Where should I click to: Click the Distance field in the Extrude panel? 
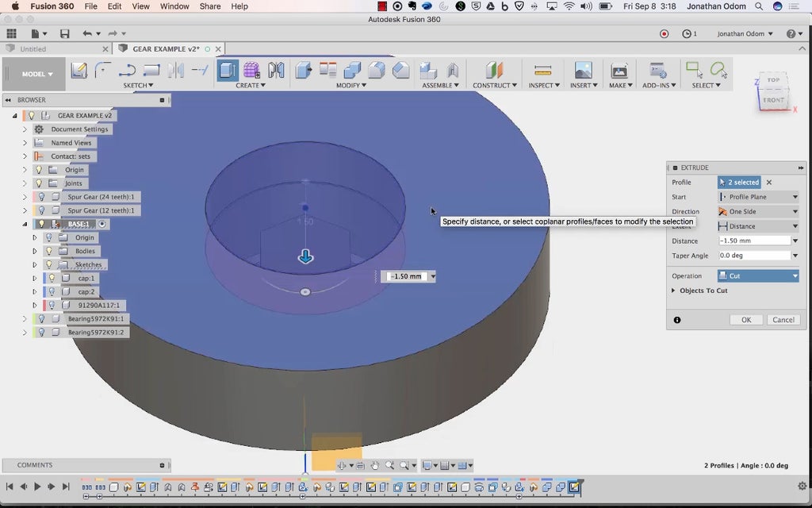click(754, 241)
